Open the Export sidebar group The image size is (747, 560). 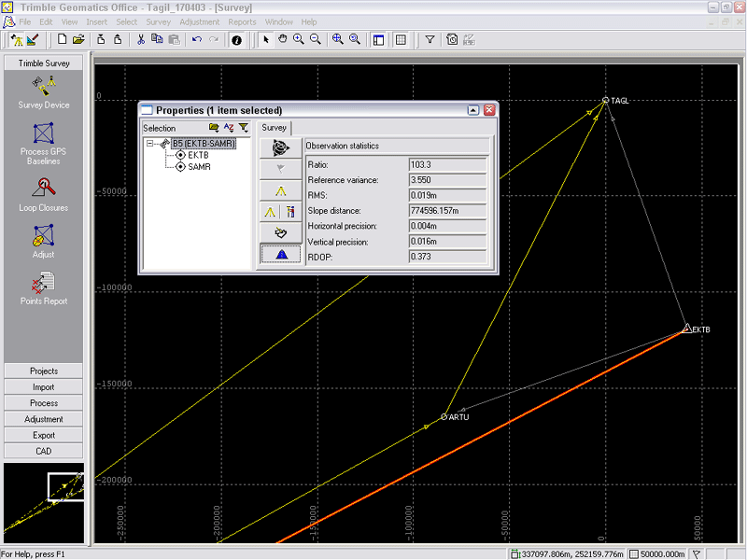click(43, 435)
